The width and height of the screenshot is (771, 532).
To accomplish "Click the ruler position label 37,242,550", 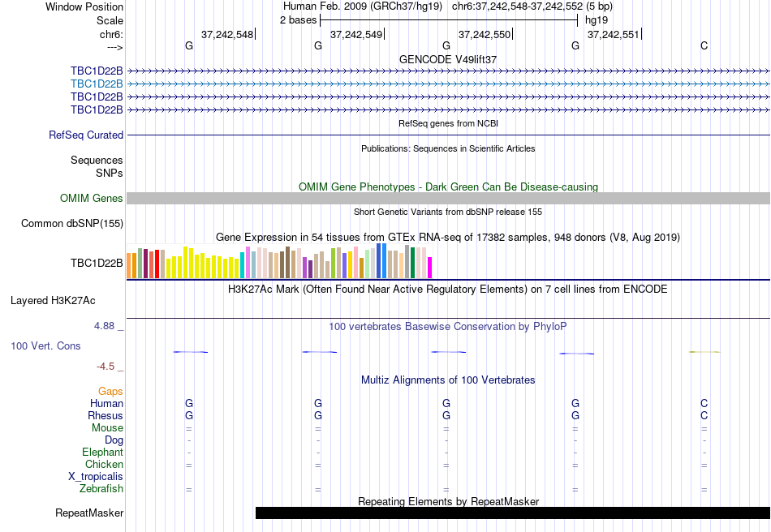I will click(x=485, y=34).
